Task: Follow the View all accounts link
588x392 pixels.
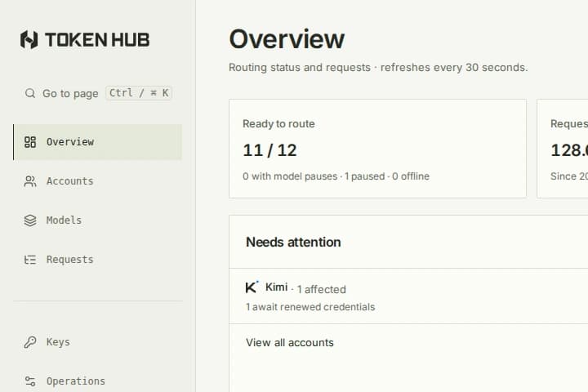Action: (289, 342)
